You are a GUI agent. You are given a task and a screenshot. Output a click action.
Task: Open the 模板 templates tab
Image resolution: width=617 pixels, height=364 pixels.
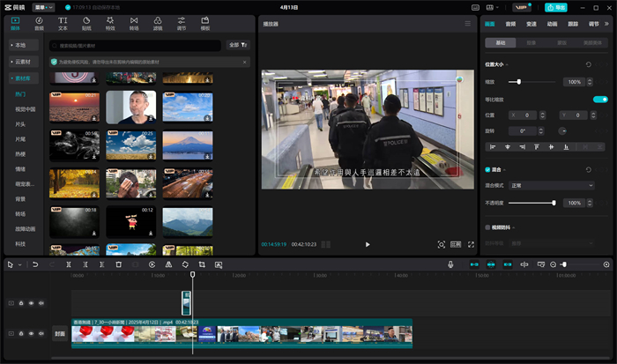coord(205,24)
